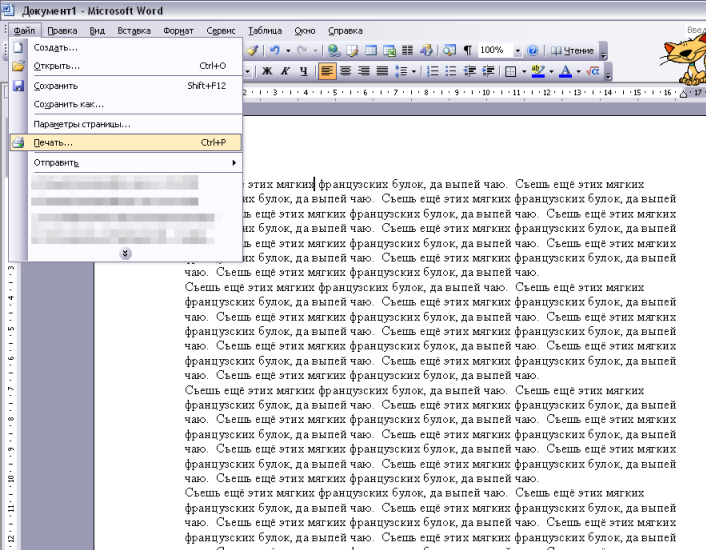Image resolution: width=706 pixels, height=550 pixels.
Task: Toggle underline (Ч) formatting
Action: pos(301,72)
